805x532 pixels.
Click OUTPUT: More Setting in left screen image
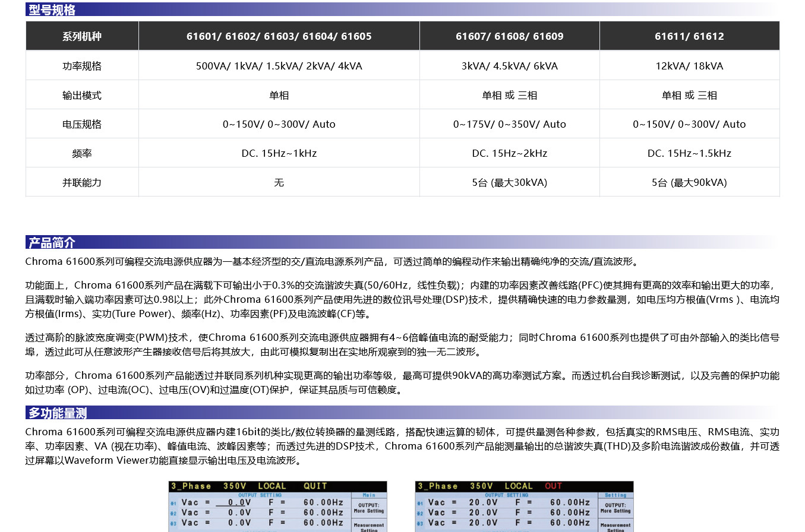(x=369, y=508)
